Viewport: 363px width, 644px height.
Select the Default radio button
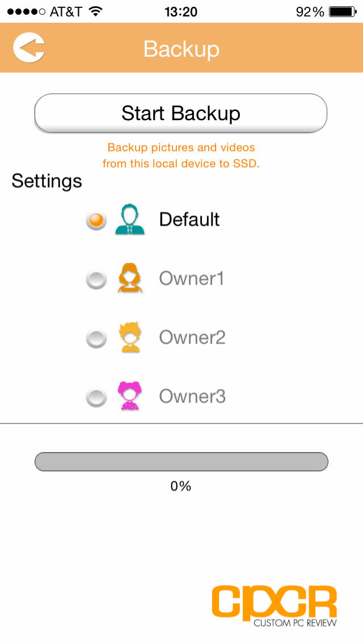(96, 221)
